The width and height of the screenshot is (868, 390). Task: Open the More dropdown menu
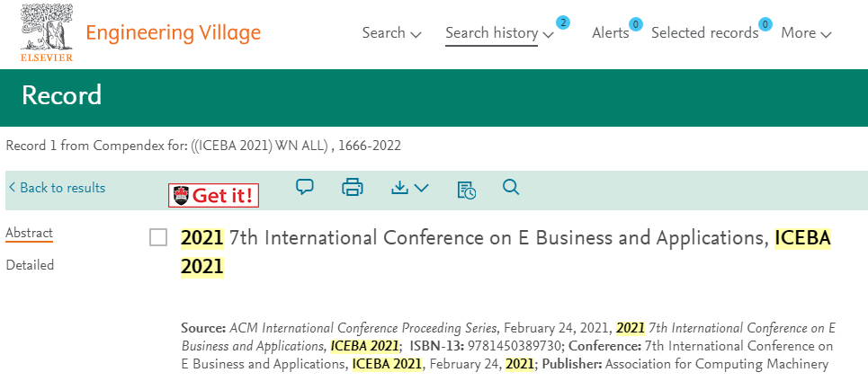pos(805,33)
